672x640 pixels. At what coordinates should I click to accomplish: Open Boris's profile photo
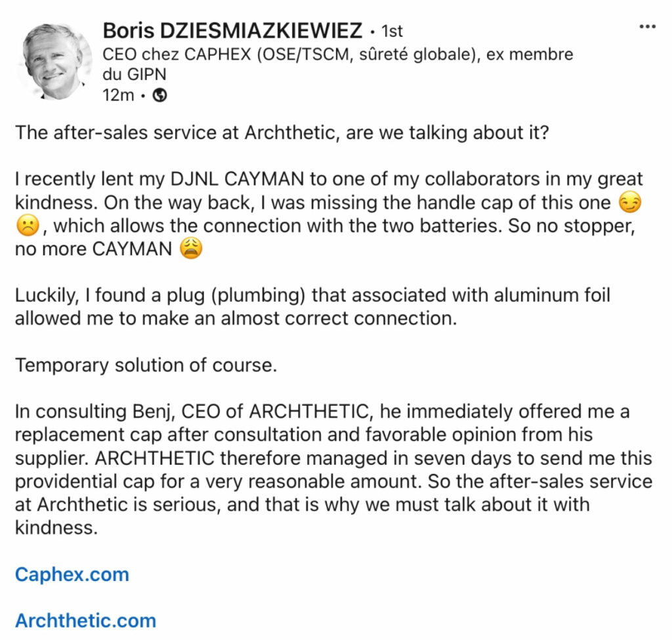click(x=52, y=60)
